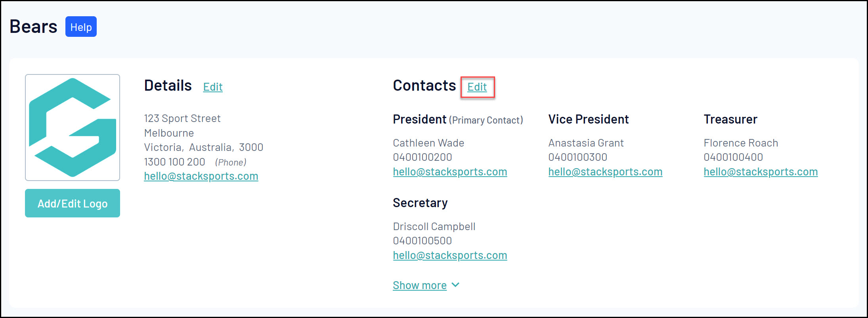Click the Bears page title
The image size is (868, 318).
pyautogui.click(x=33, y=27)
